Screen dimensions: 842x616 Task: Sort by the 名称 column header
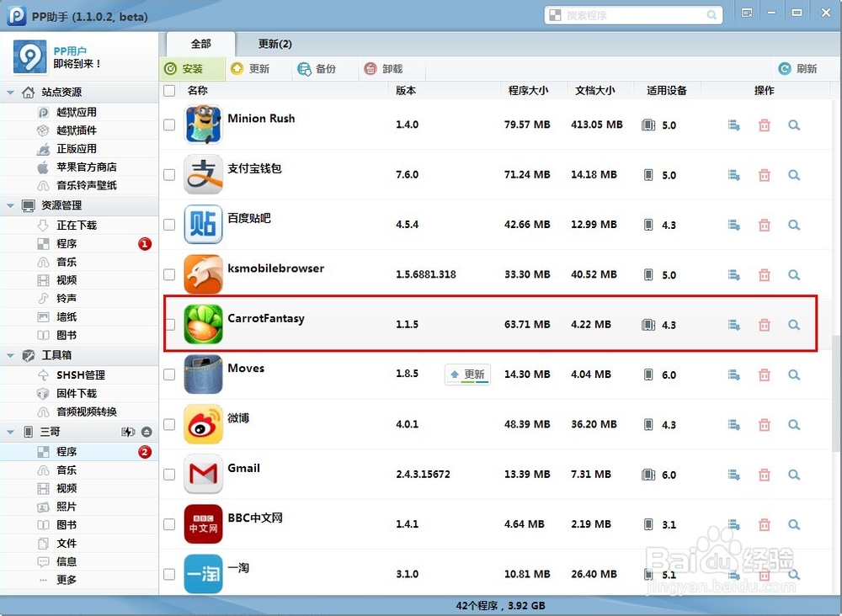[x=198, y=91]
